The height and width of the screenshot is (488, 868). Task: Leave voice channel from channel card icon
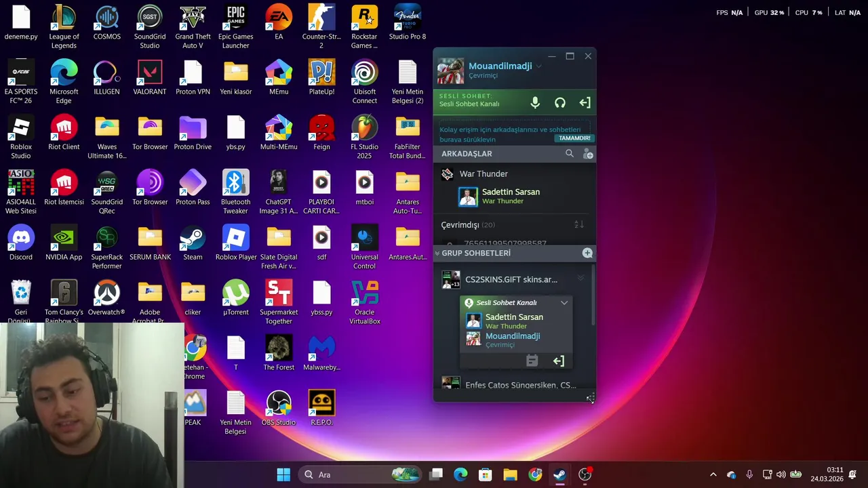[559, 361]
